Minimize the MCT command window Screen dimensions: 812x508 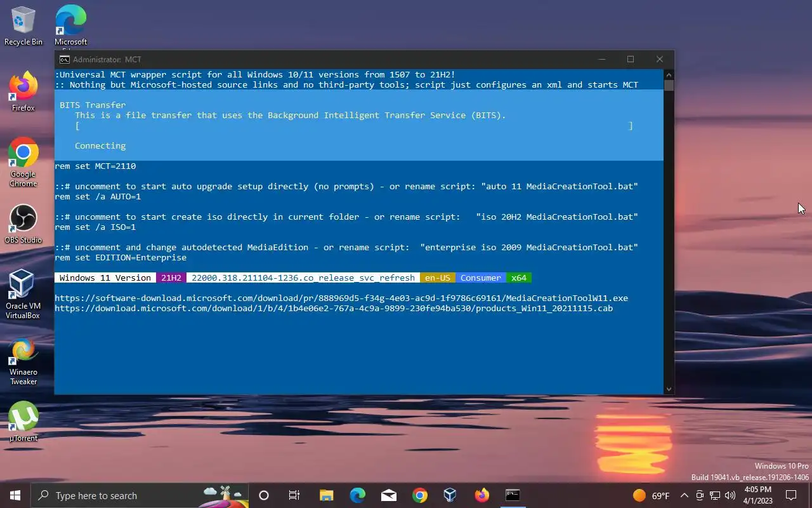click(x=601, y=59)
